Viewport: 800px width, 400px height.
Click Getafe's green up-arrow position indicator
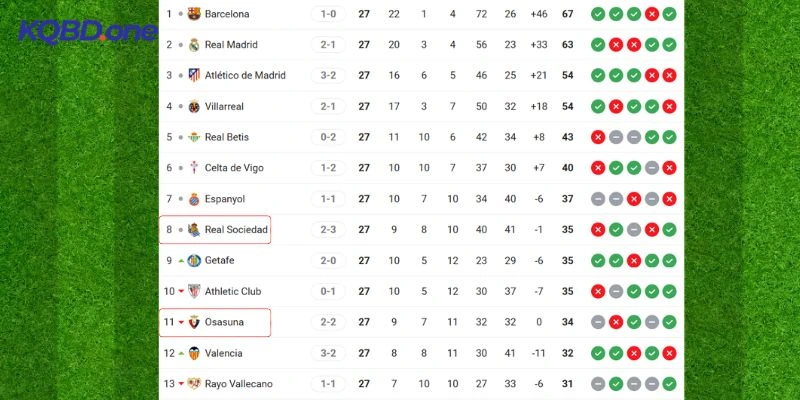click(181, 261)
